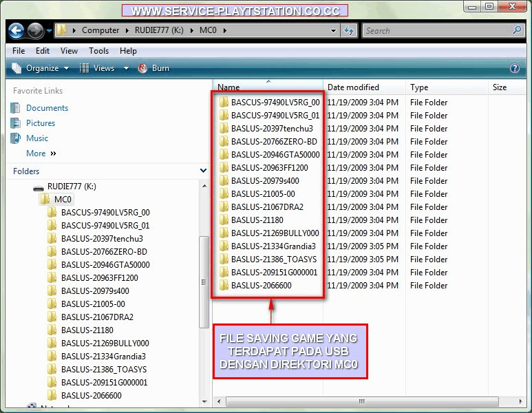Select folder icon of BASLUS-20979s400 in list
The height and width of the screenshot is (413, 532).
224,180
